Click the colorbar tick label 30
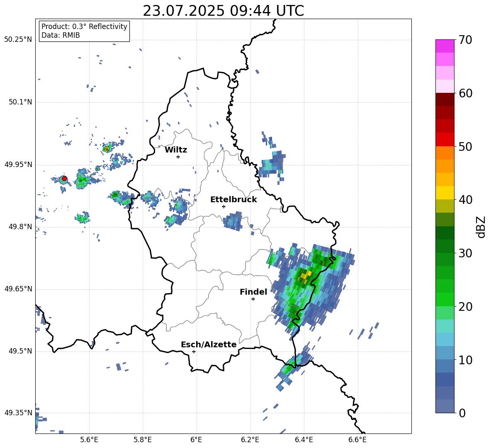 465,253
